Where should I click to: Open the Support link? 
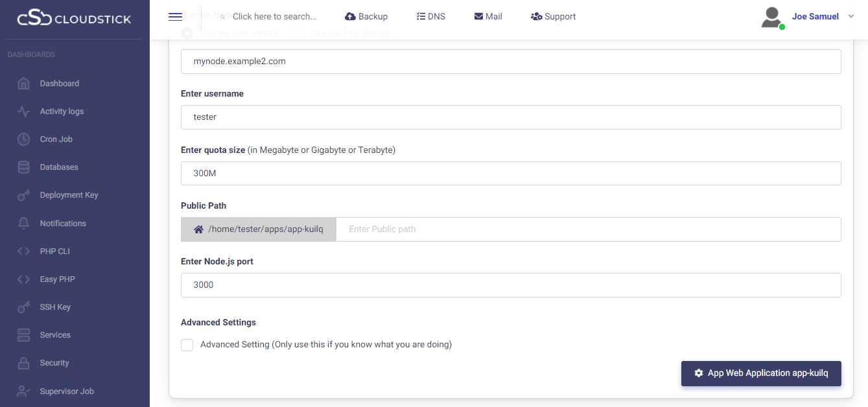[553, 16]
